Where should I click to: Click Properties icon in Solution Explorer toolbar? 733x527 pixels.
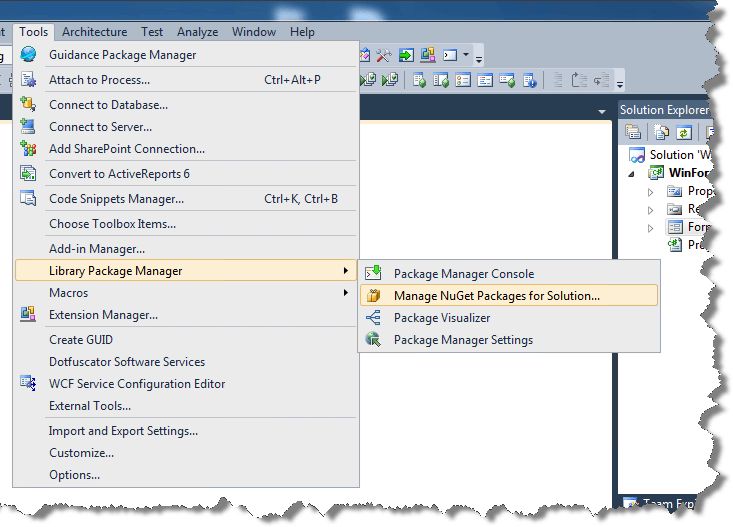[x=633, y=132]
